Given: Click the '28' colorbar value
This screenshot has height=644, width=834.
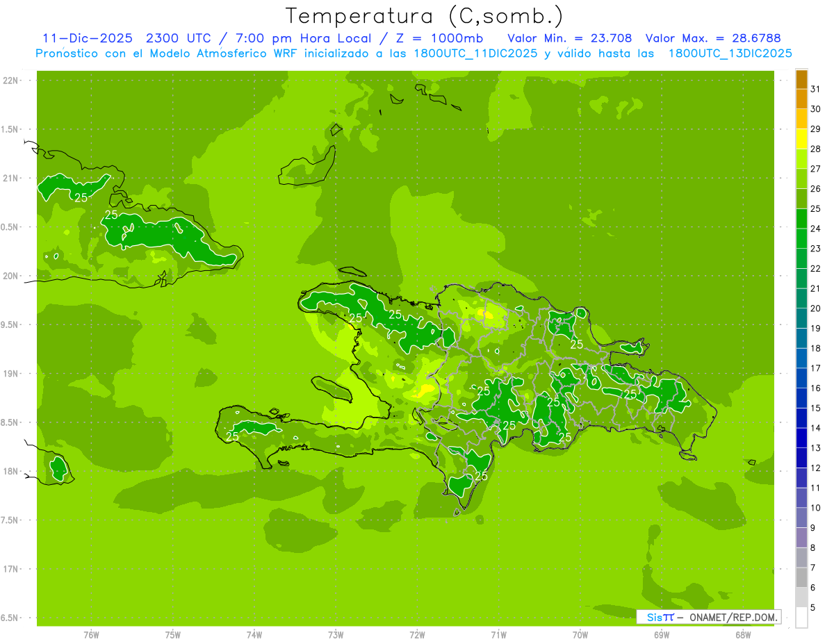Looking at the screenshot, I should click(x=815, y=149).
